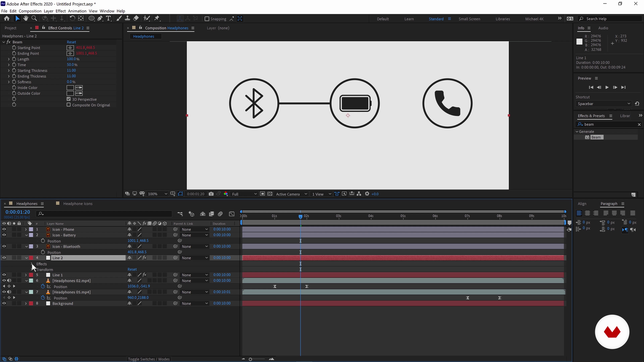The image size is (644, 362).
Task: Expand the Line 1 layer
Action: [26, 275]
